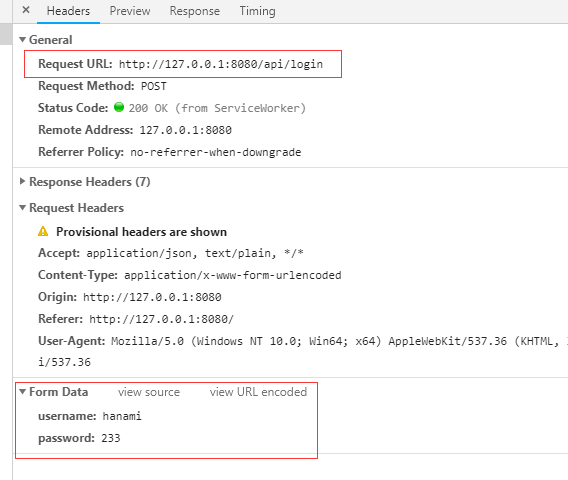Image resolution: width=568 pixels, height=480 pixels.
Task: Open the Timing tab
Action: (257, 11)
